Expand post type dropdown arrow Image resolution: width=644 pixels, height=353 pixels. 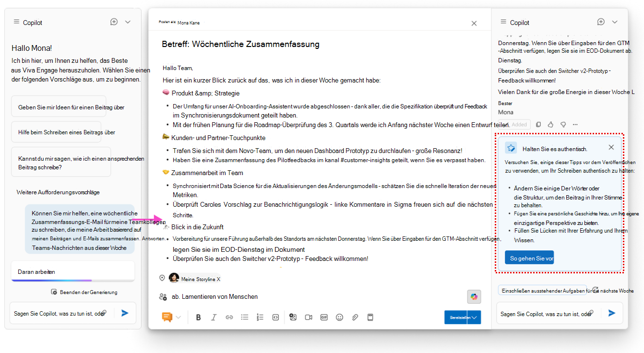(179, 317)
